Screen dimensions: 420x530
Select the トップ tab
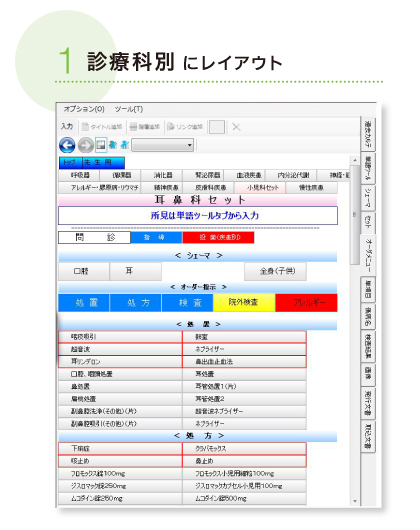click(x=70, y=162)
